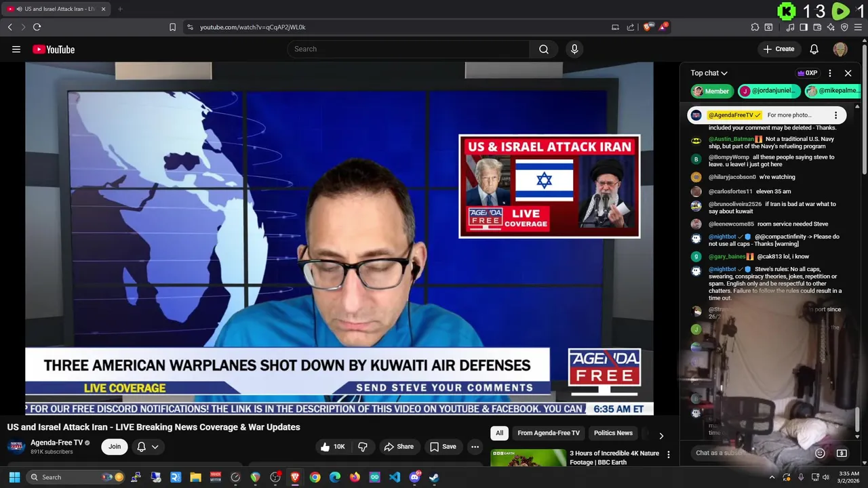The height and width of the screenshot is (488, 868).
Task: Focus the YouTube Search field
Action: click(409, 49)
